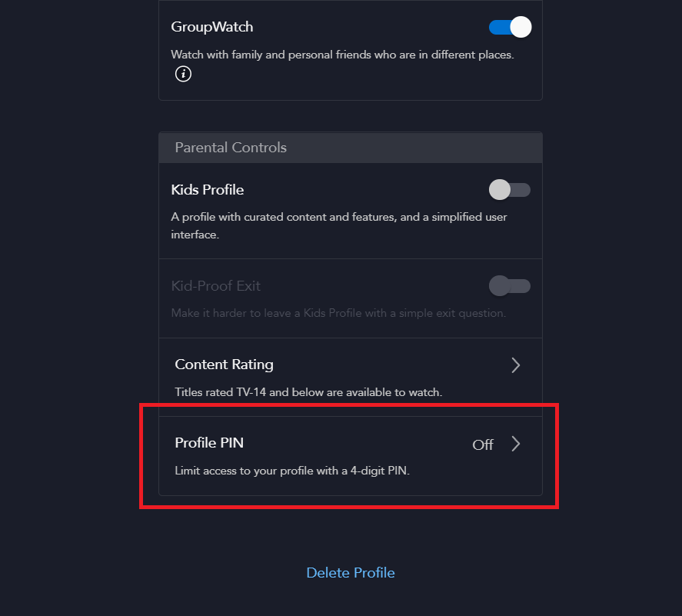The image size is (682, 616).
Task: Click the Profile PIN 'Off' status text
Action: (483, 445)
